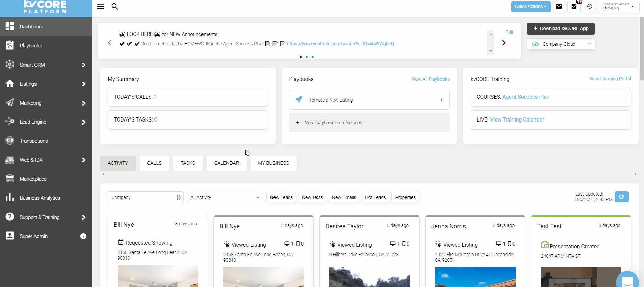Open the tasks checkbox icon with badge
Image resolution: width=644 pixels, height=287 pixels.
pyautogui.click(x=574, y=7)
